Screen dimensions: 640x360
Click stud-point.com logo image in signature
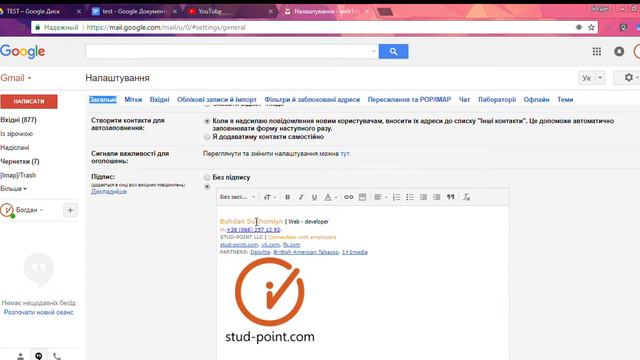coord(270,300)
